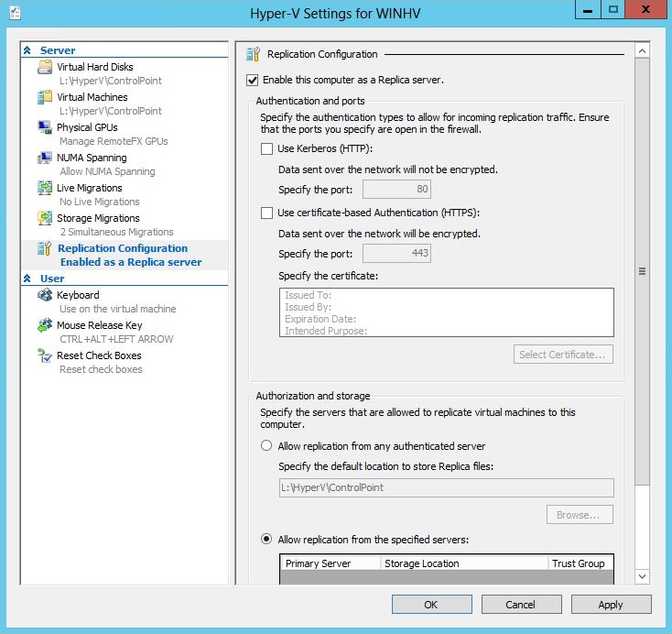672x634 pixels.
Task: Enable the Use Kerberos (HTTP) checkbox
Action: tap(266, 148)
